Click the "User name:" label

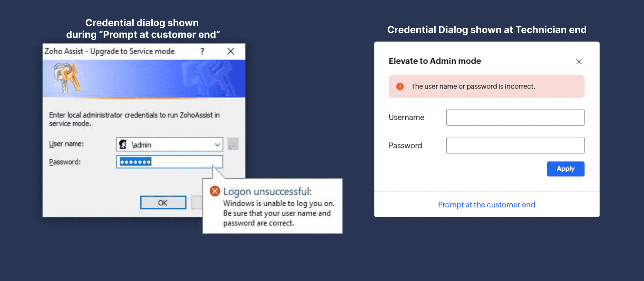click(x=66, y=144)
